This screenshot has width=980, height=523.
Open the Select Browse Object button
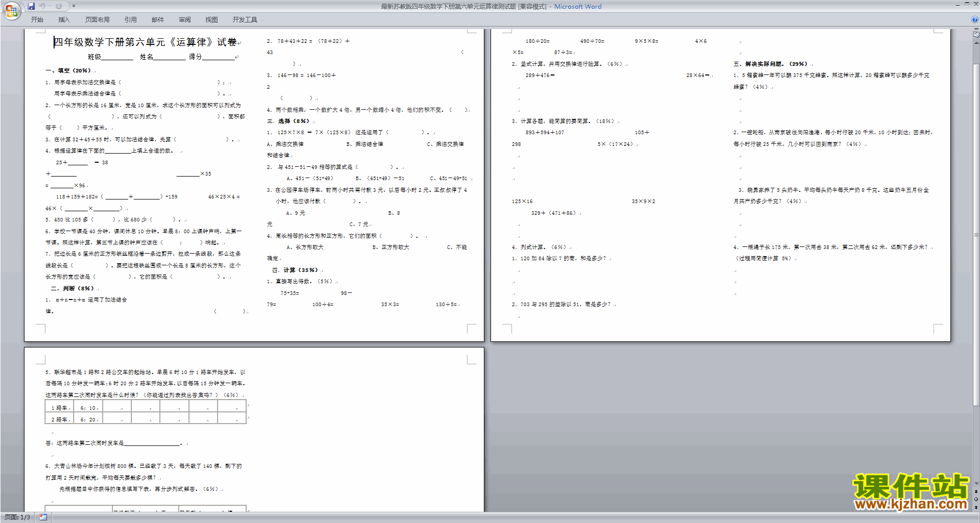point(976,499)
